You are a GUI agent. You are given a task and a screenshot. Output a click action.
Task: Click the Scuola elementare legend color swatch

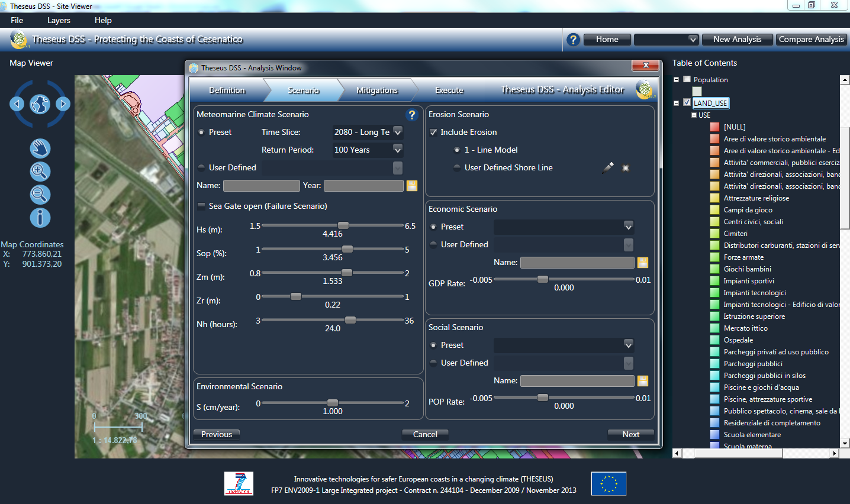pyautogui.click(x=714, y=435)
